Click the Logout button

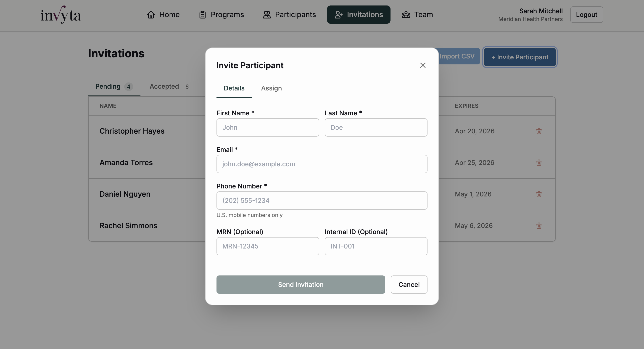click(586, 14)
